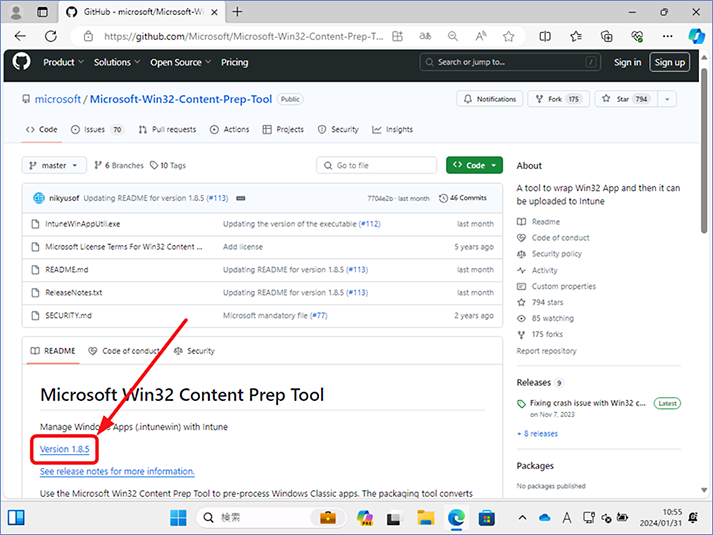Open the ReleaseNotes.txt file
This screenshot has height=535, width=713.
(74, 293)
